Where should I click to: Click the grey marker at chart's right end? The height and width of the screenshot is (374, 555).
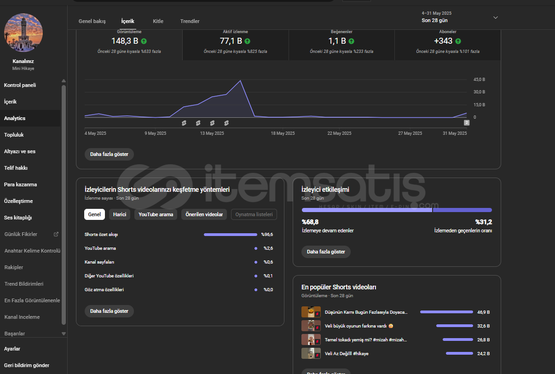point(467,123)
